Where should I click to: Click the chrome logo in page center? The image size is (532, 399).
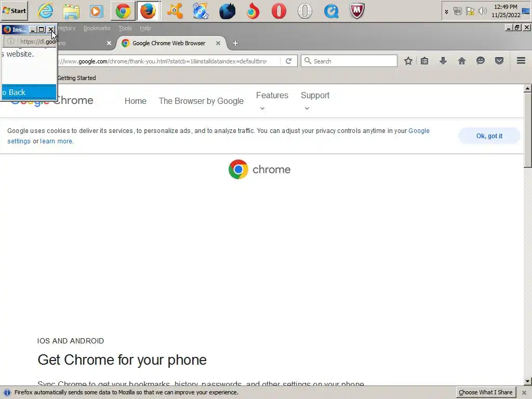click(x=260, y=169)
